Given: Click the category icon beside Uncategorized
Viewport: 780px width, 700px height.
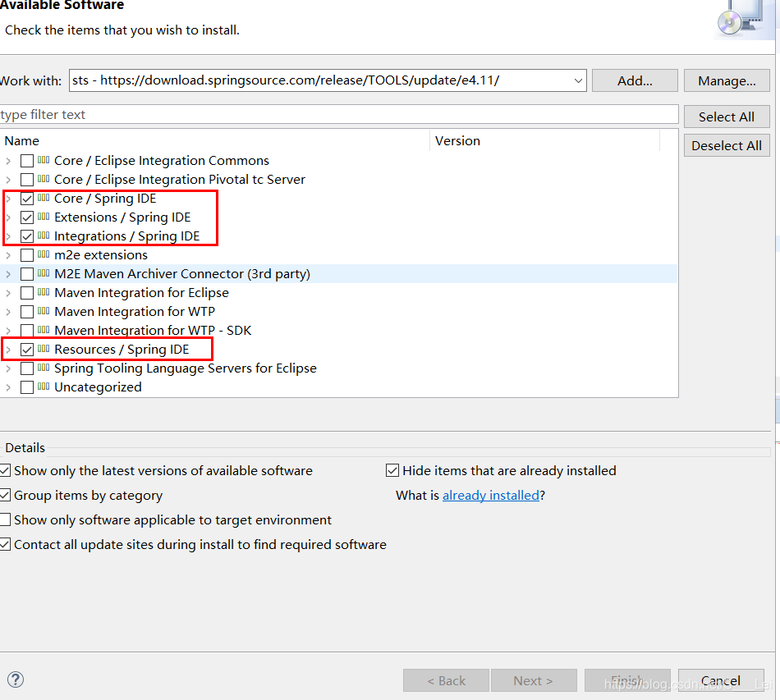Looking at the screenshot, I should tap(44, 387).
